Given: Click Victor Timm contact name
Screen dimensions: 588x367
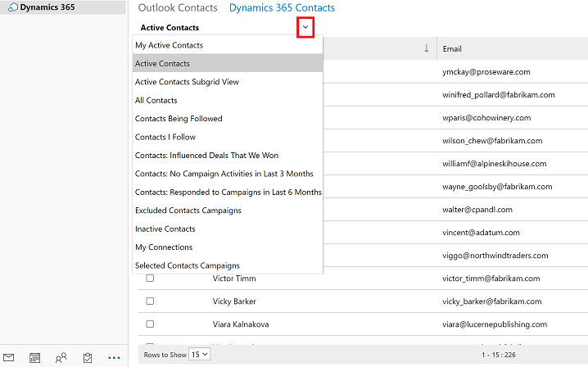Looking at the screenshot, I should coord(234,279).
